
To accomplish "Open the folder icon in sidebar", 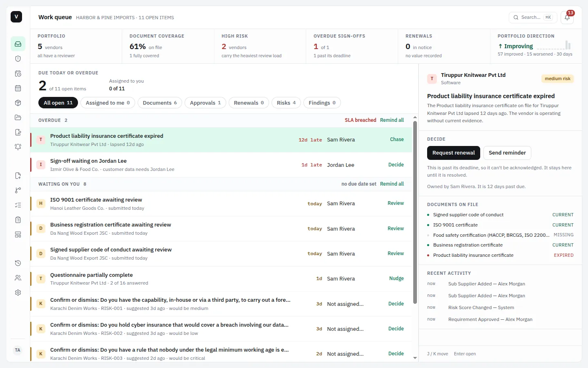I will pyautogui.click(x=18, y=117).
